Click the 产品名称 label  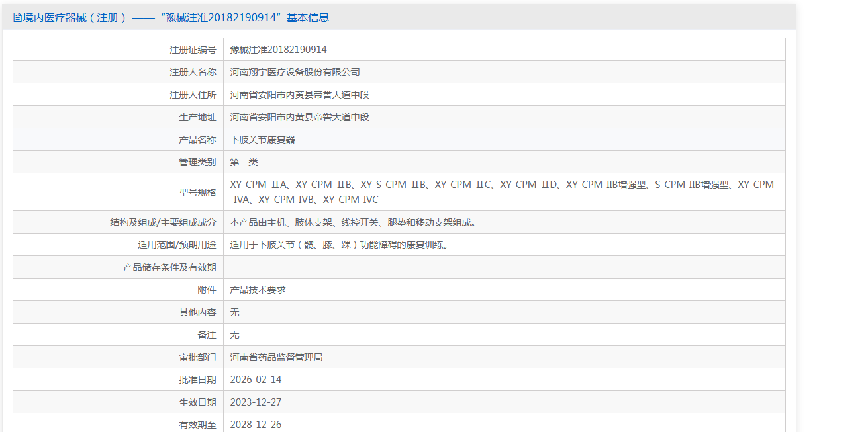(197, 140)
